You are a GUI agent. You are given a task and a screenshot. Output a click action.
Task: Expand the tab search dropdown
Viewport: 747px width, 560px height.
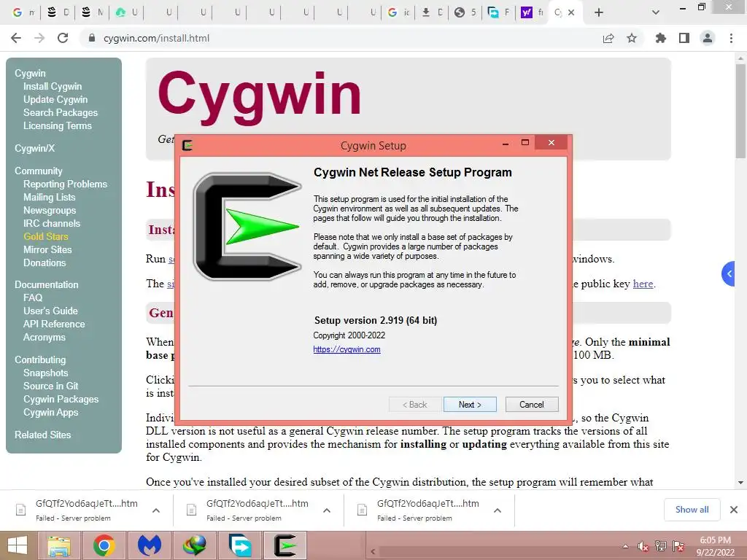coord(656,12)
